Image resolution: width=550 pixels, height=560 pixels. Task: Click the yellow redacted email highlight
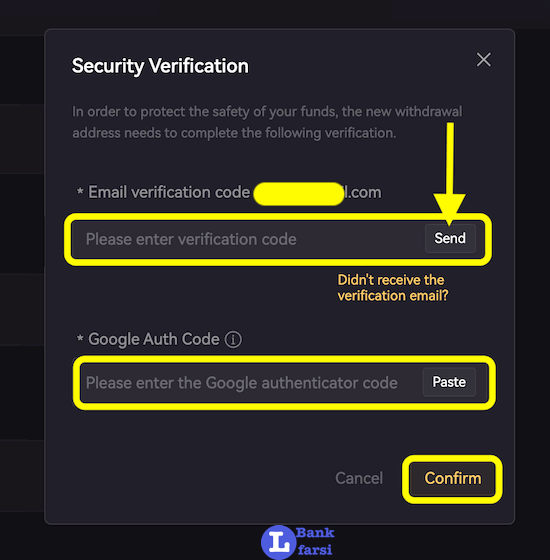pos(299,194)
